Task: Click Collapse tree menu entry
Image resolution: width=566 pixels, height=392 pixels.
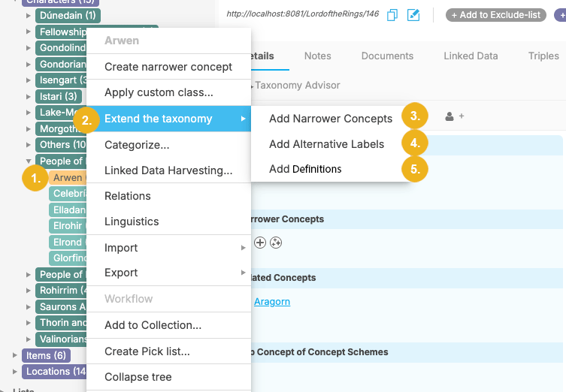Action: point(168,377)
